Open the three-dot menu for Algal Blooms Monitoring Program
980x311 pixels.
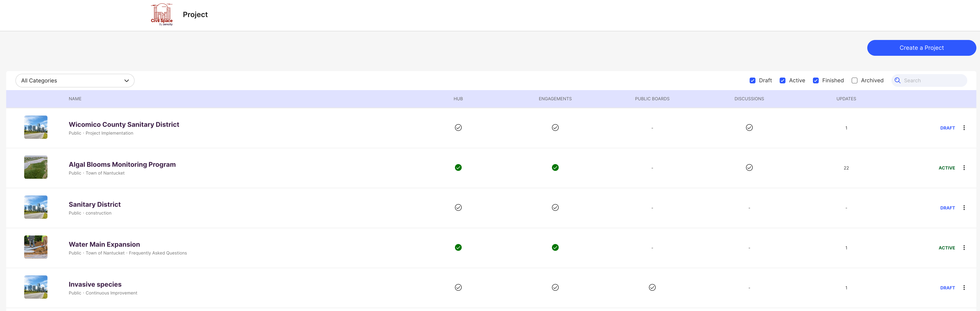(x=964, y=167)
